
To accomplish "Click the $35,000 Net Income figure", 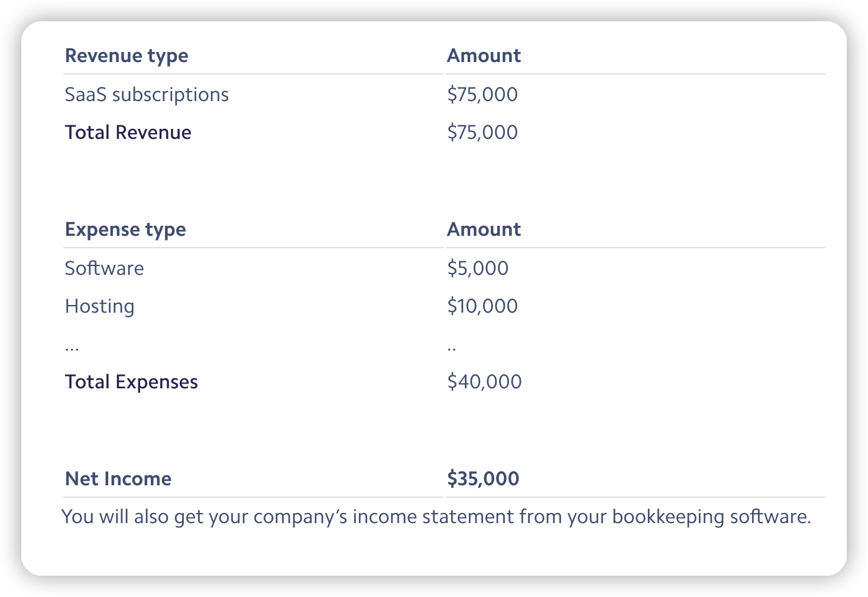I will click(483, 479).
